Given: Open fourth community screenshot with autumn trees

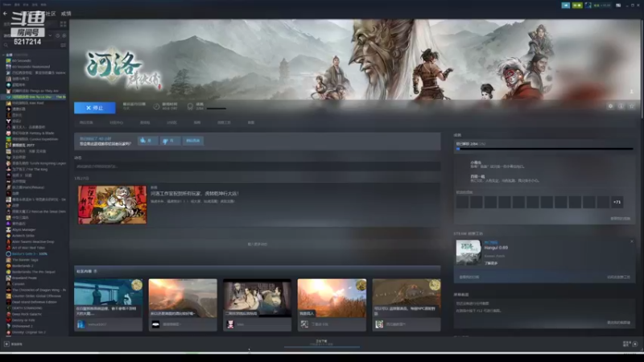Looking at the screenshot, I should point(332,298).
